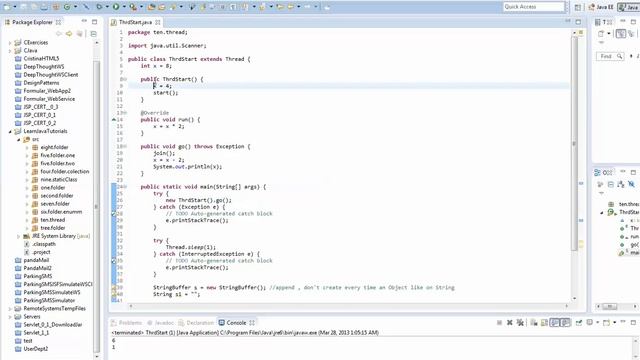Click the Print toolbar icon
The width and height of the screenshot is (640, 360).
click(44, 7)
